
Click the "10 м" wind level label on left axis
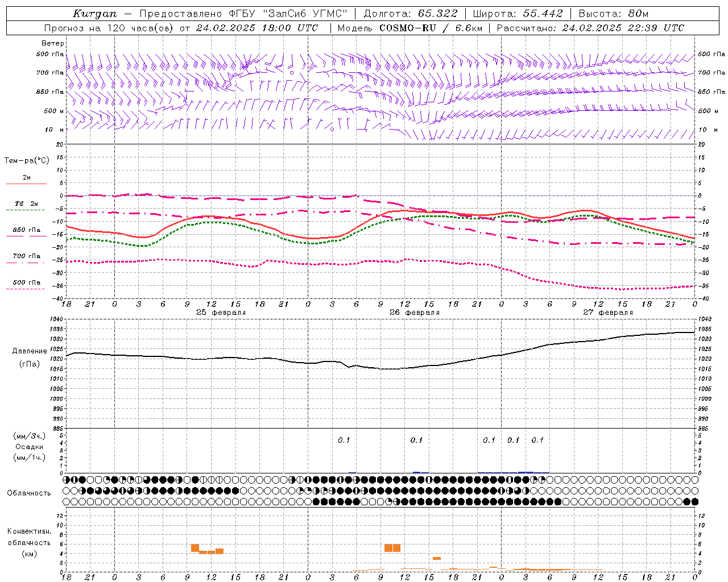pos(54,130)
